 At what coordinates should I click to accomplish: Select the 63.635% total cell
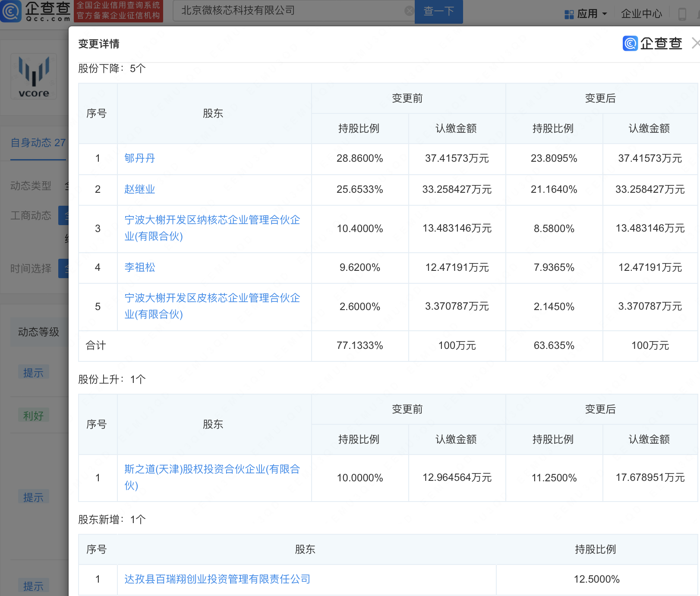554,346
